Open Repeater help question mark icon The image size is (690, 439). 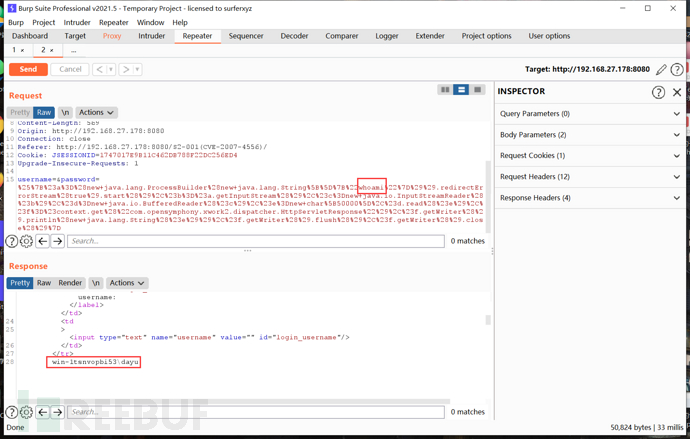pyautogui.click(x=677, y=70)
